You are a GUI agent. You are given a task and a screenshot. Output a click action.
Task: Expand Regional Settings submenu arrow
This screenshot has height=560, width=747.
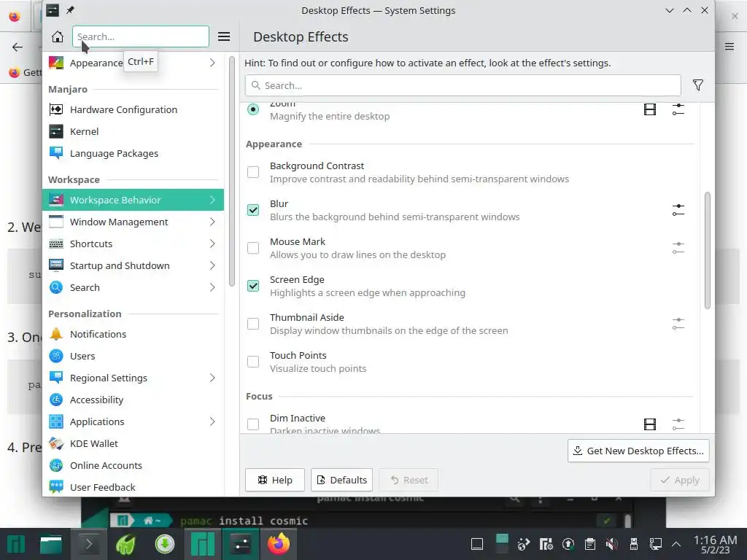pos(212,378)
